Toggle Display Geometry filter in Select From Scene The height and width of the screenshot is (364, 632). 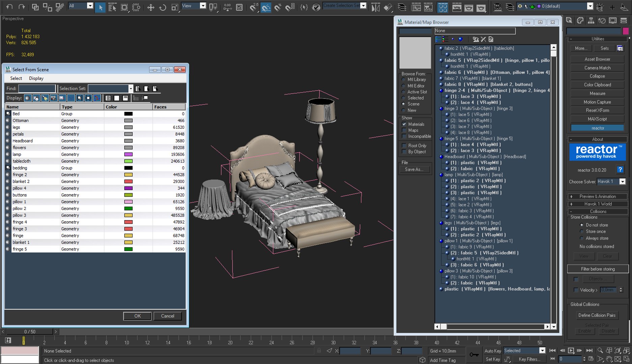pos(28,98)
